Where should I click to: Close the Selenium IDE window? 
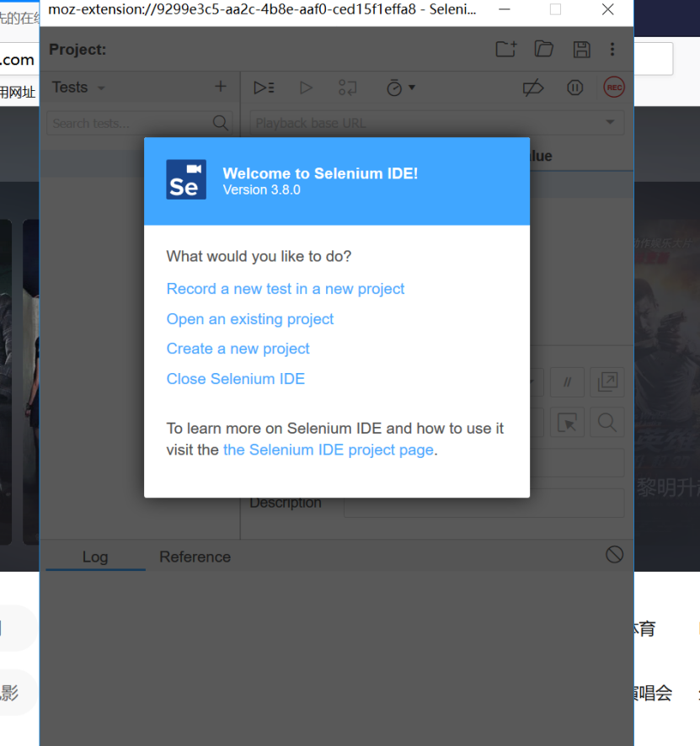coord(607,9)
